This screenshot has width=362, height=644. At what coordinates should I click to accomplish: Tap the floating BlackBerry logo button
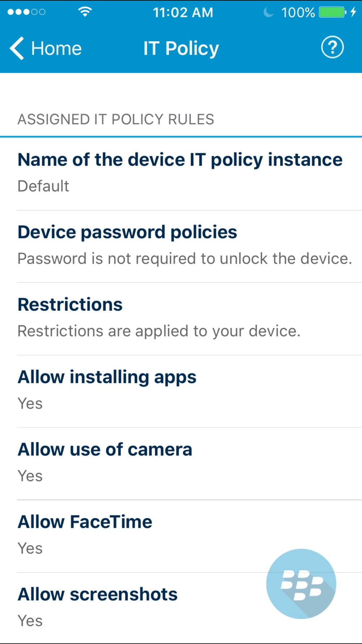click(301, 584)
